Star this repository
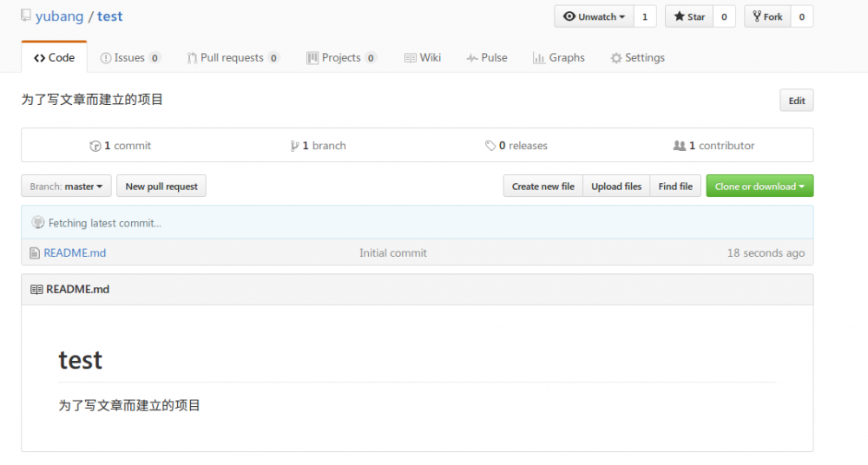This screenshot has width=868, height=465. click(x=689, y=16)
